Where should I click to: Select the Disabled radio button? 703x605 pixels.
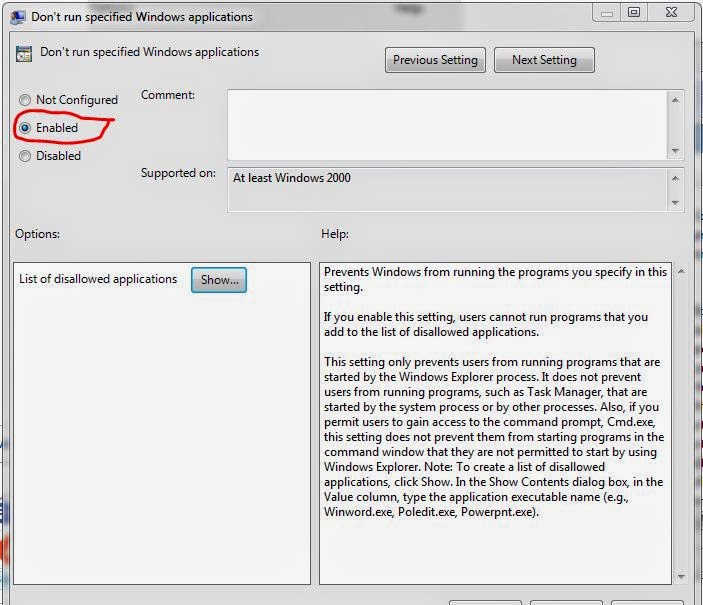(25, 156)
